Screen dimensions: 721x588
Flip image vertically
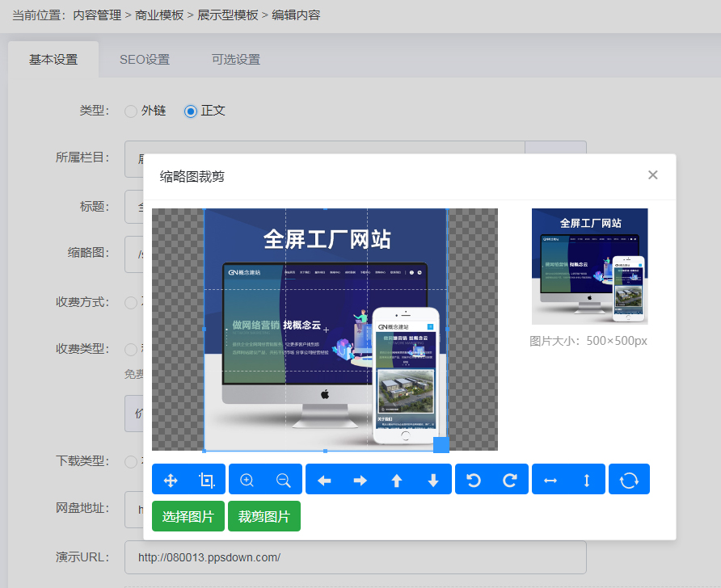click(587, 480)
